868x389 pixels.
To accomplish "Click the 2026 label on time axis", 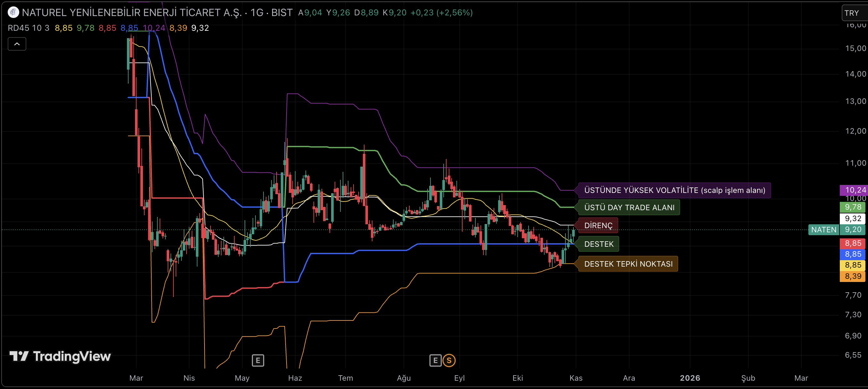I will coord(690,378).
